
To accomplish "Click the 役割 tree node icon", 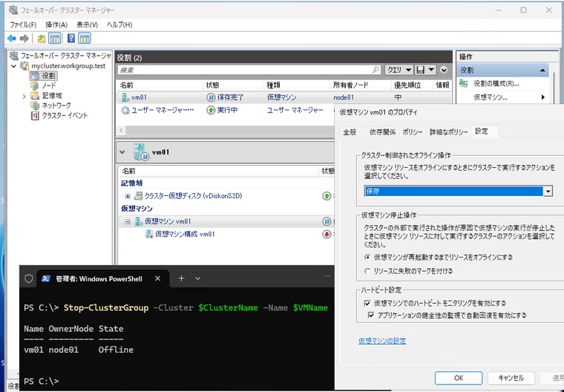I will (x=35, y=76).
